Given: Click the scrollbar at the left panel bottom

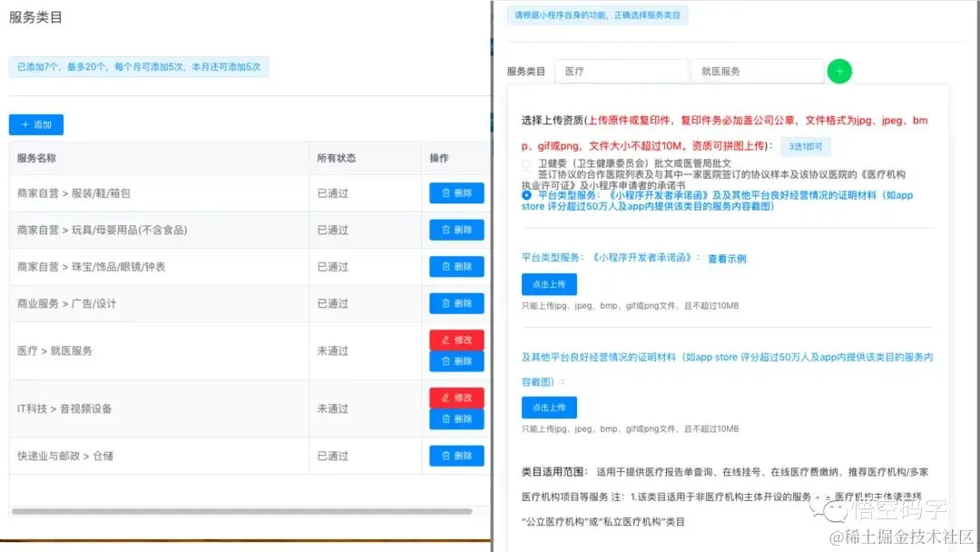Looking at the screenshot, I should pos(240,512).
